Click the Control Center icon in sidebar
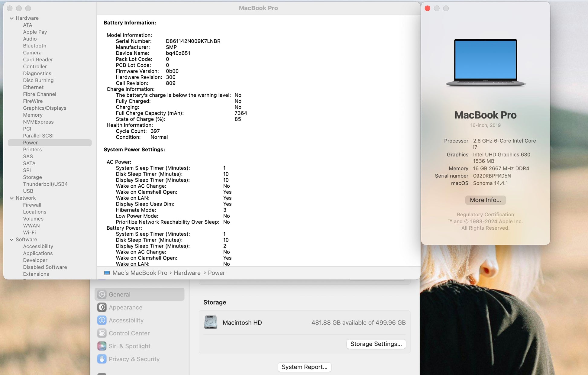588x375 pixels. point(102,333)
